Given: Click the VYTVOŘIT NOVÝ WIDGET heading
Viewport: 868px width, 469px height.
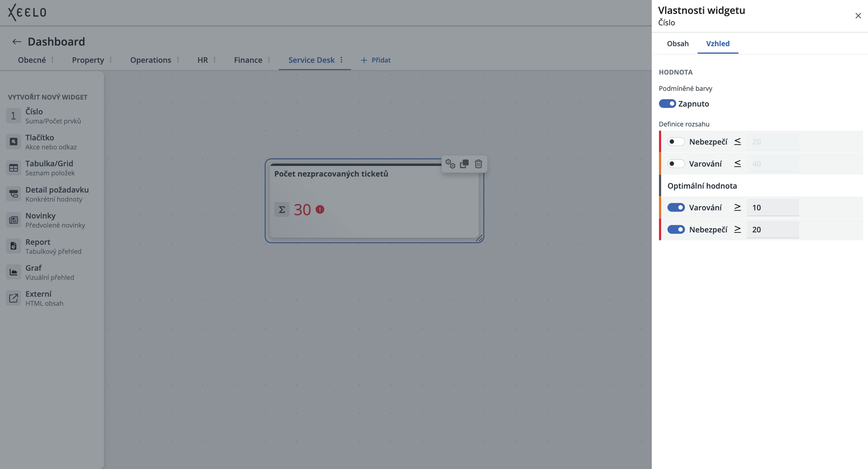Looking at the screenshot, I should (x=47, y=97).
